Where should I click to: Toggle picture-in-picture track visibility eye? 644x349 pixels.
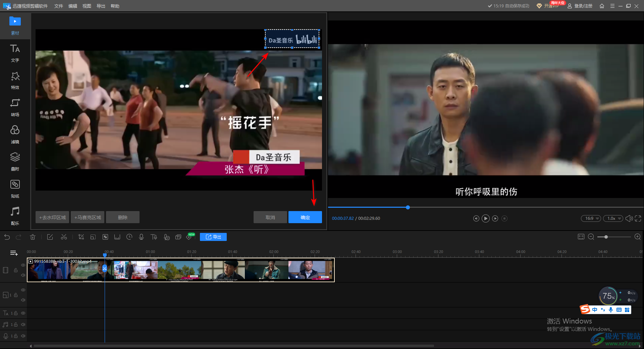[23, 290]
